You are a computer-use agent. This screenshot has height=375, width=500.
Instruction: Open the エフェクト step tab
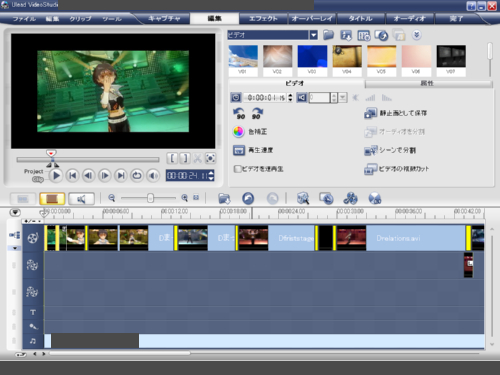pyautogui.click(x=263, y=18)
